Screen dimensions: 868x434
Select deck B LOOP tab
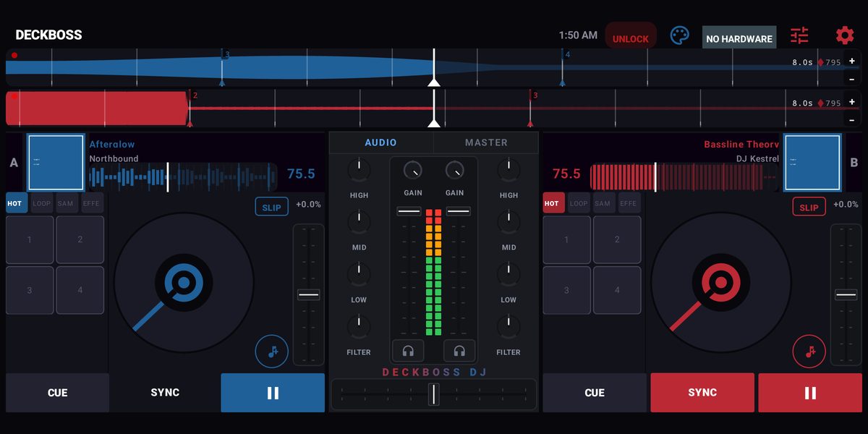579,203
